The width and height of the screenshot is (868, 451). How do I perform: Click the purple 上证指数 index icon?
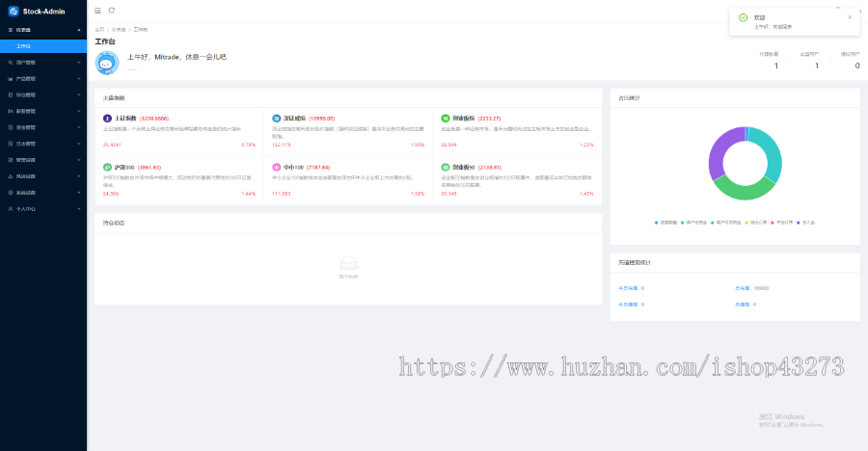[107, 119]
